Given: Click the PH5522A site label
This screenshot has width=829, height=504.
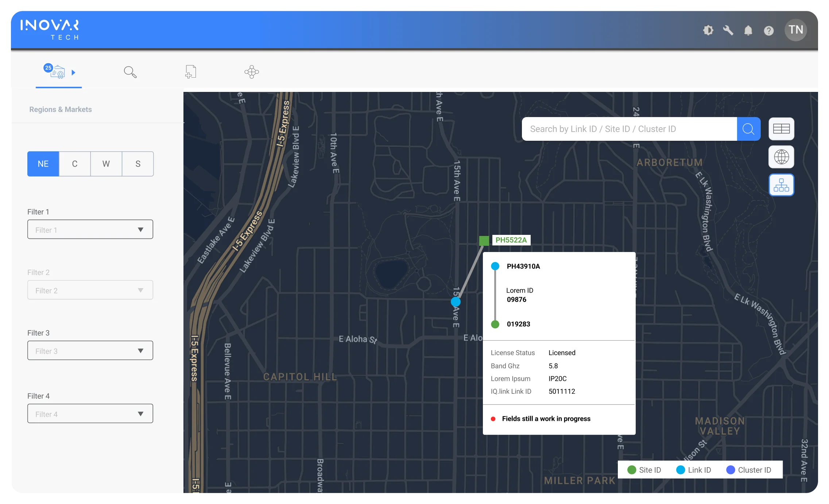Looking at the screenshot, I should pos(511,240).
